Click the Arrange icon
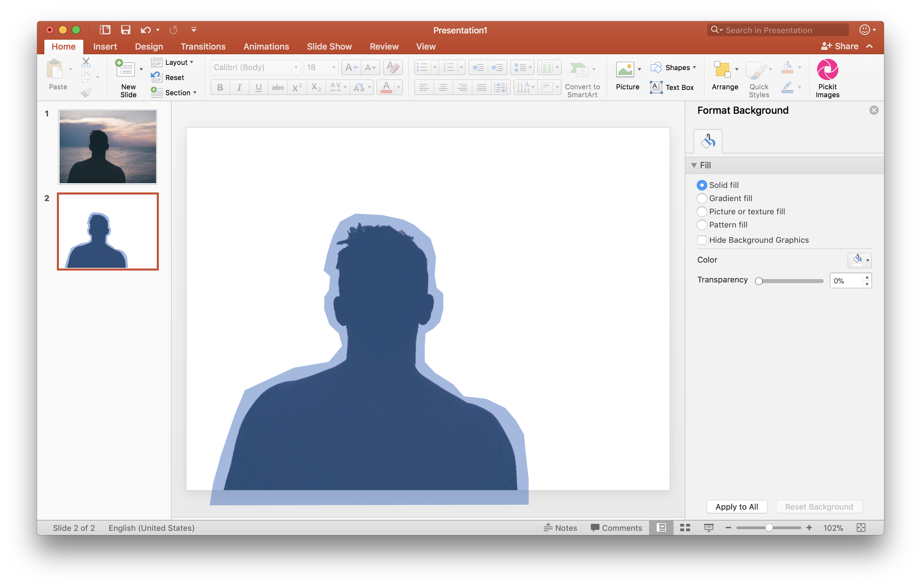The height and width of the screenshot is (588, 921). tap(724, 70)
